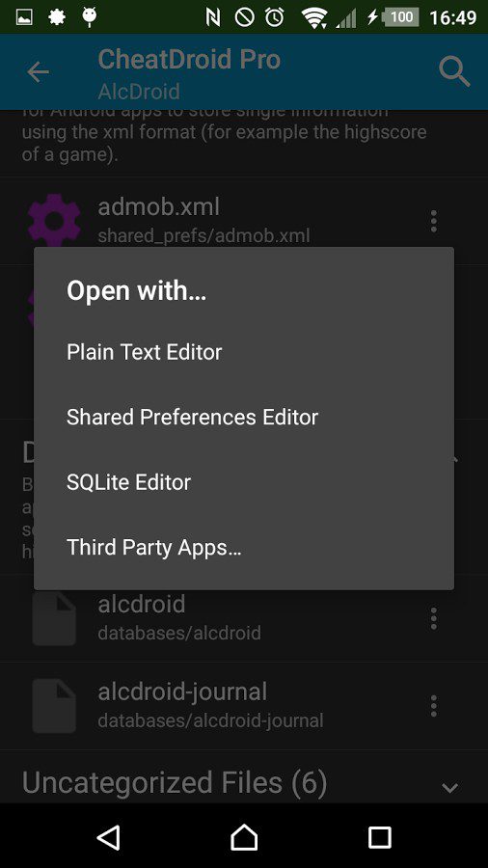Tap the recent apps square button

[380, 837]
